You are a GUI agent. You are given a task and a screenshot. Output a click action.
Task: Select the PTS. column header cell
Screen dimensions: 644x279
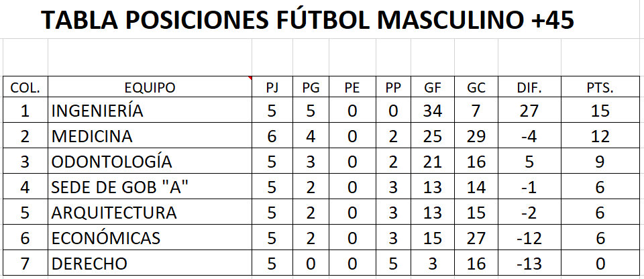(600, 87)
